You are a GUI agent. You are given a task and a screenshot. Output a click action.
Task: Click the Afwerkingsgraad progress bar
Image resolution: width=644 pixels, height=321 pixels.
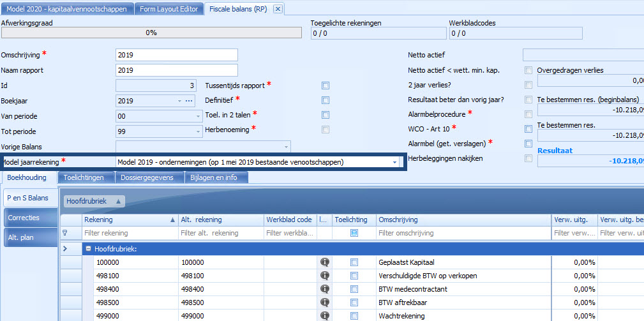pyautogui.click(x=151, y=33)
